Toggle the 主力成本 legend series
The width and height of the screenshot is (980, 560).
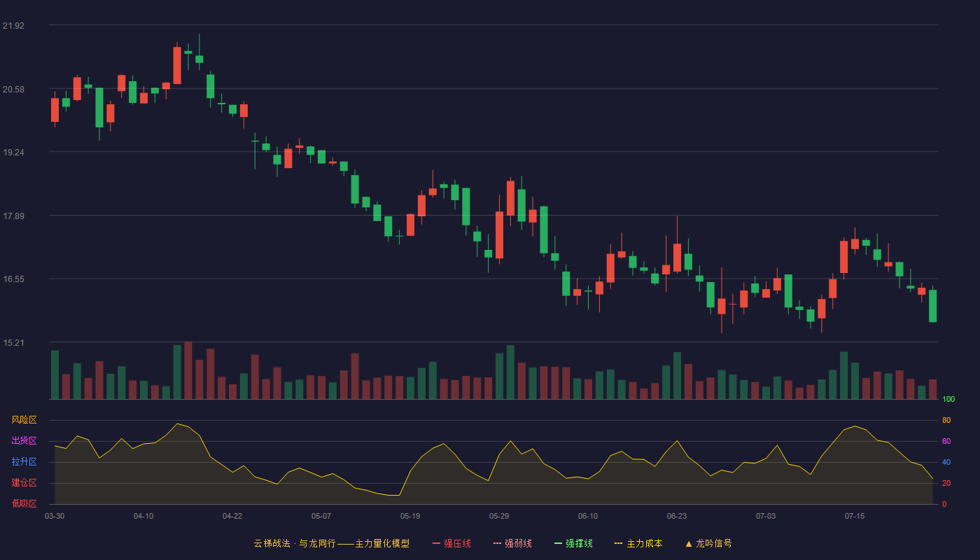pyautogui.click(x=638, y=543)
